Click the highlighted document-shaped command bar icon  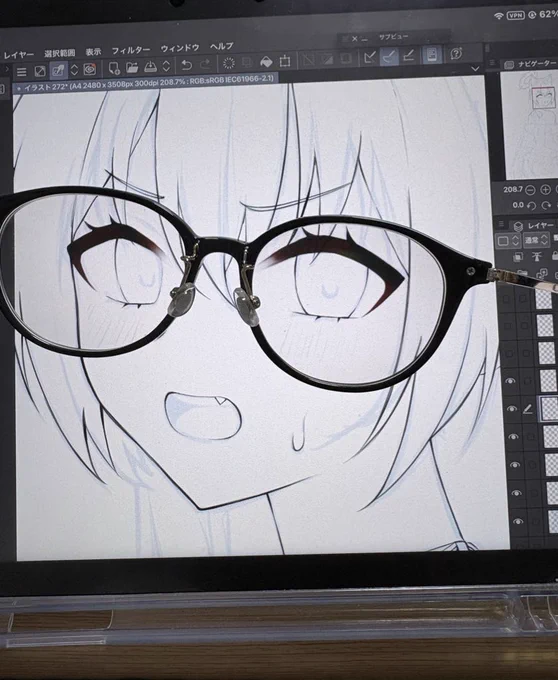[432, 54]
